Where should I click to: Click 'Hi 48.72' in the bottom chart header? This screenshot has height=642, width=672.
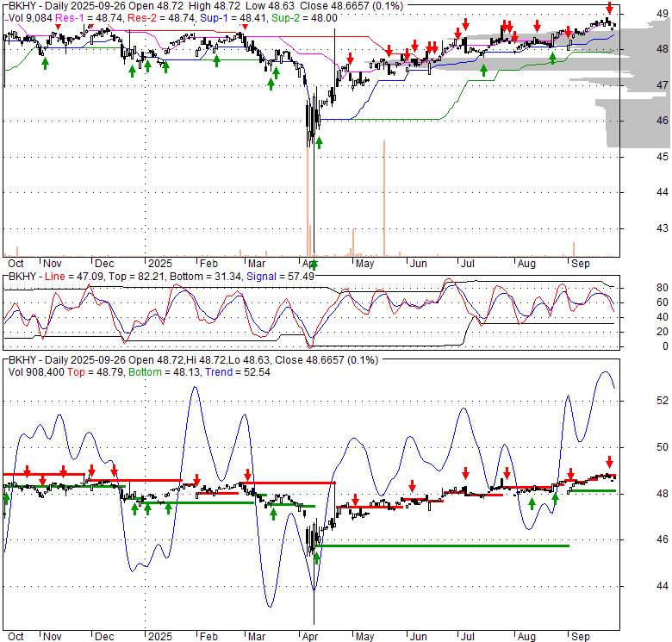coord(205,360)
